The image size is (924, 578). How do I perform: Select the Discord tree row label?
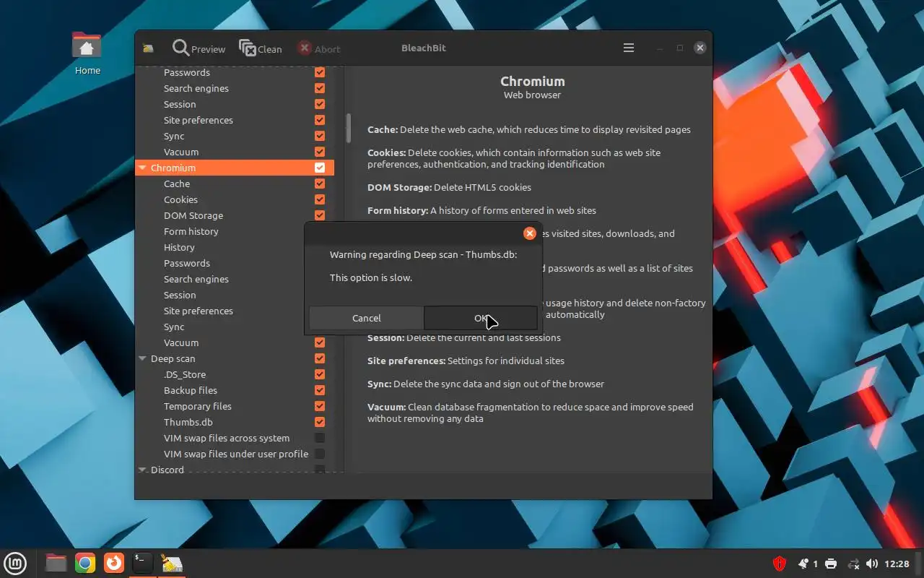point(167,470)
